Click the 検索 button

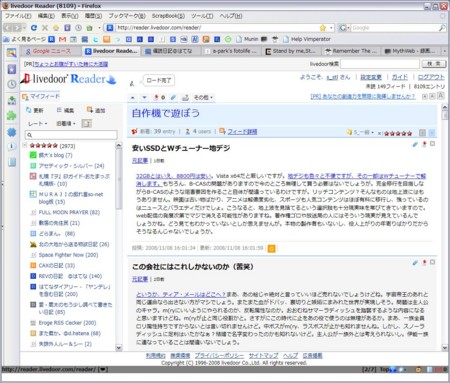[x=434, y=64]
